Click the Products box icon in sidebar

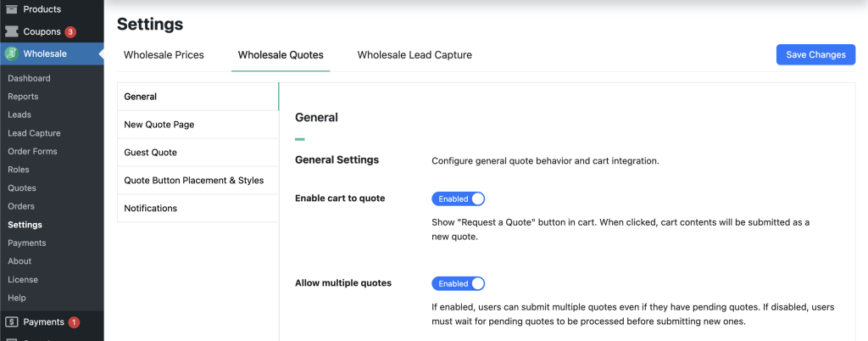12,9
